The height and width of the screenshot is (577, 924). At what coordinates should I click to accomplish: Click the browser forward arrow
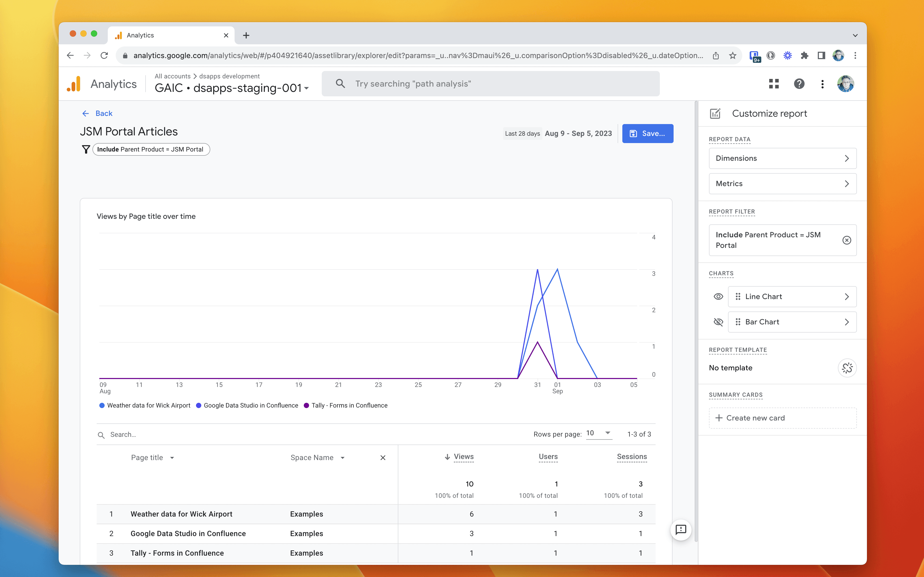point(87,56)
